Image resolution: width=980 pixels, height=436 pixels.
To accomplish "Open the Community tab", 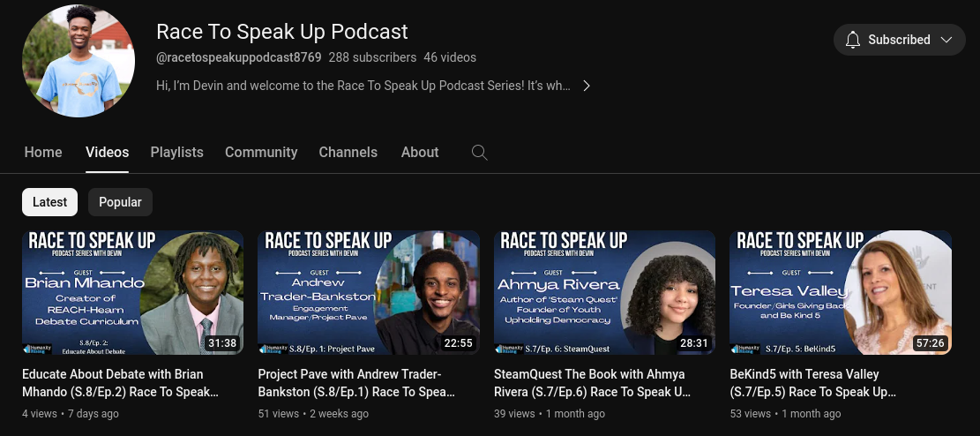I will 261,152.
